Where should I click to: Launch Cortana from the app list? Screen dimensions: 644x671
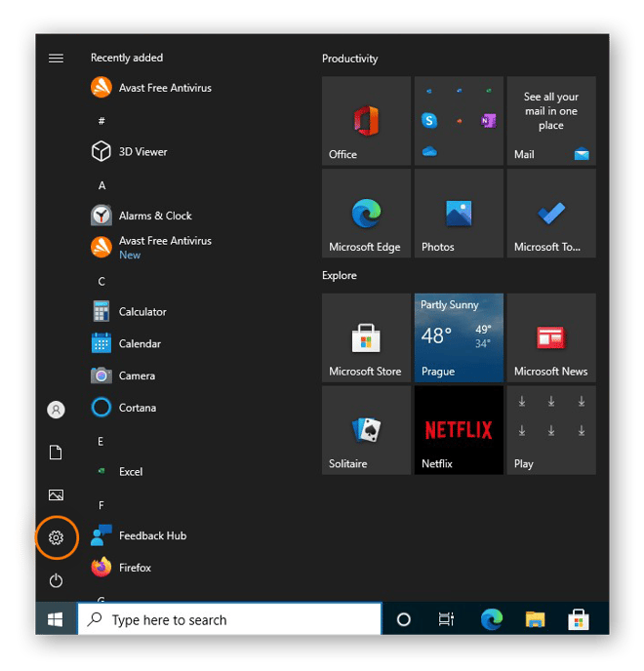point(124,408)
